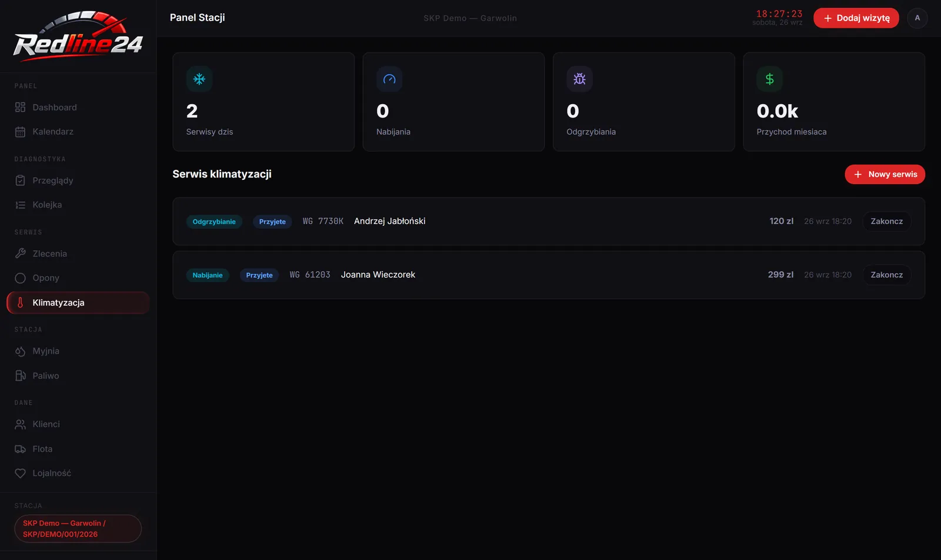The image size is (941, 560).
Task: Click Zakoncz for Joanna Wieczorek
Action: click(x=886, y=275)
